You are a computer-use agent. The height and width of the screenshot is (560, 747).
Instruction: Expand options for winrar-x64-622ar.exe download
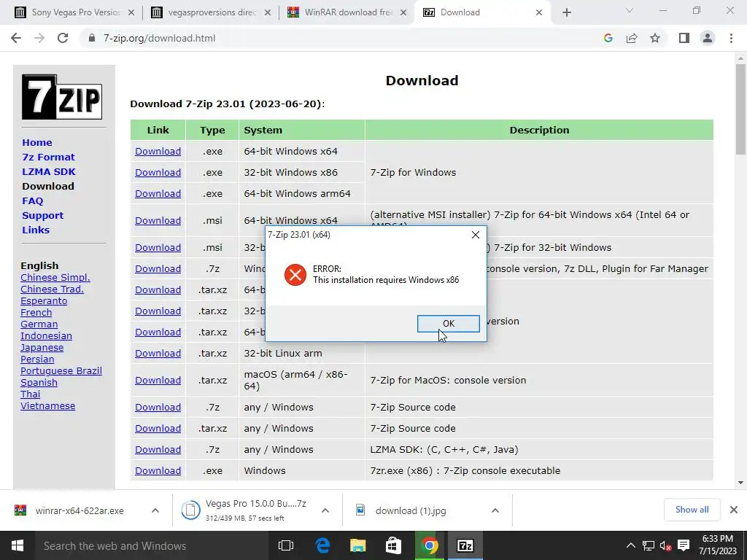pos(155,510)
